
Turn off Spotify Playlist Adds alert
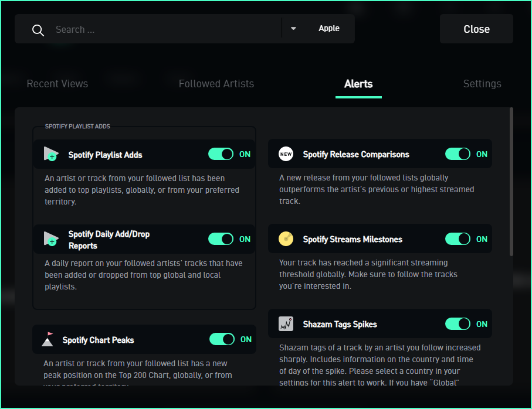coord(221,154)
